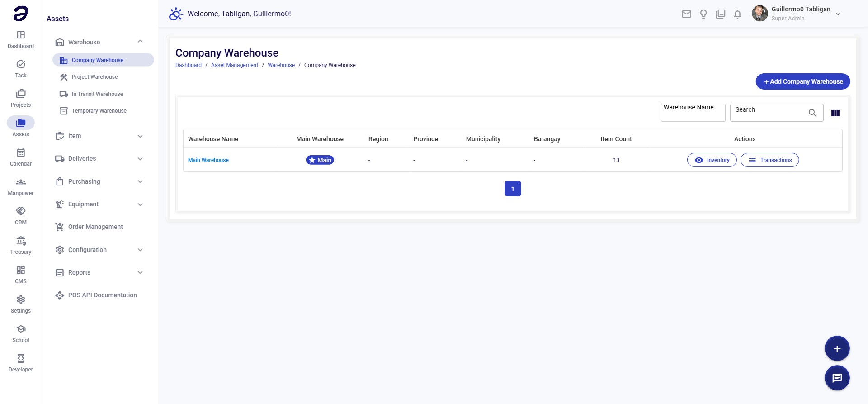Open the Main Warehouse link

click(x=208, y=160)
